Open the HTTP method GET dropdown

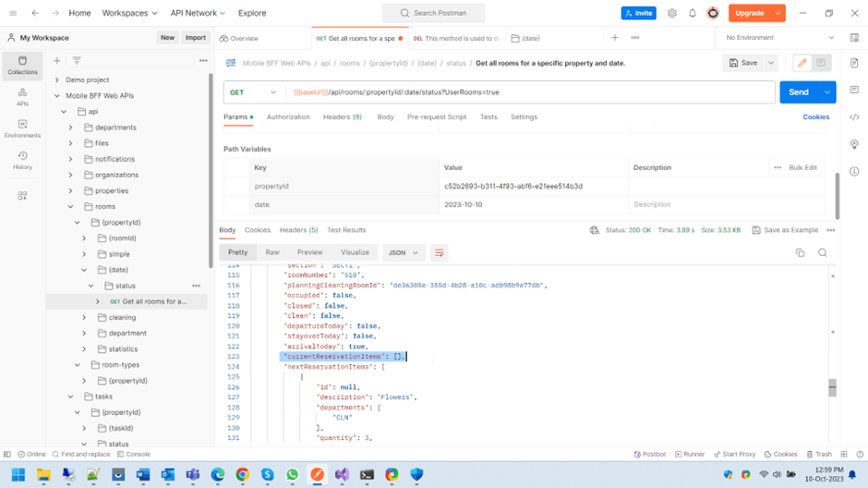[x=253, y=92]
